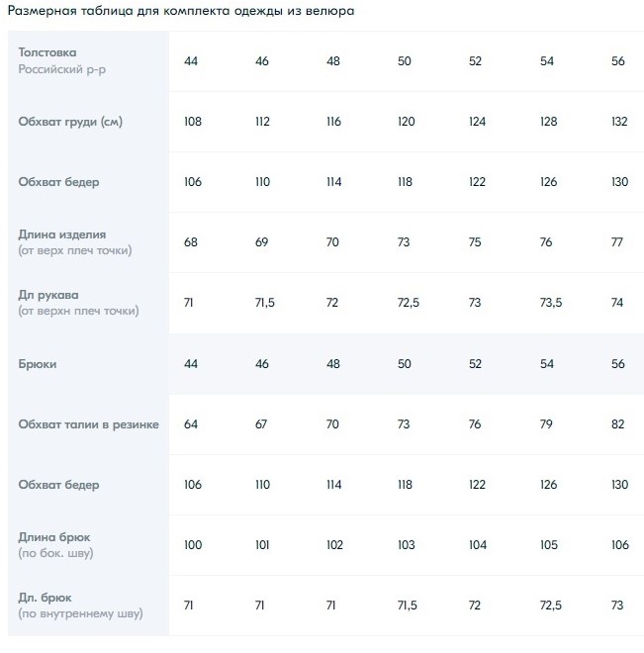The height and width of the screenshot is (653, 644).
Task: Click the table title about velour set
Action: tap(181, 11)
